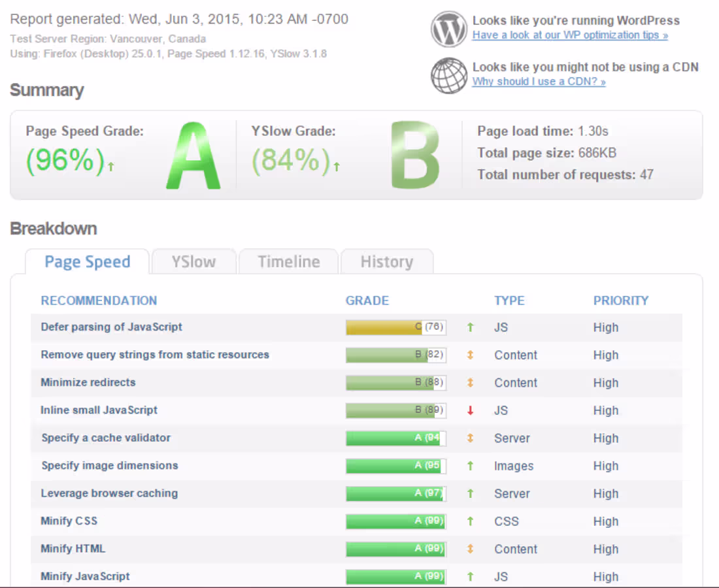719x588 pixels.
Task: Click orange arrow in Minify HTML row
Action: [x=470, y=549]
